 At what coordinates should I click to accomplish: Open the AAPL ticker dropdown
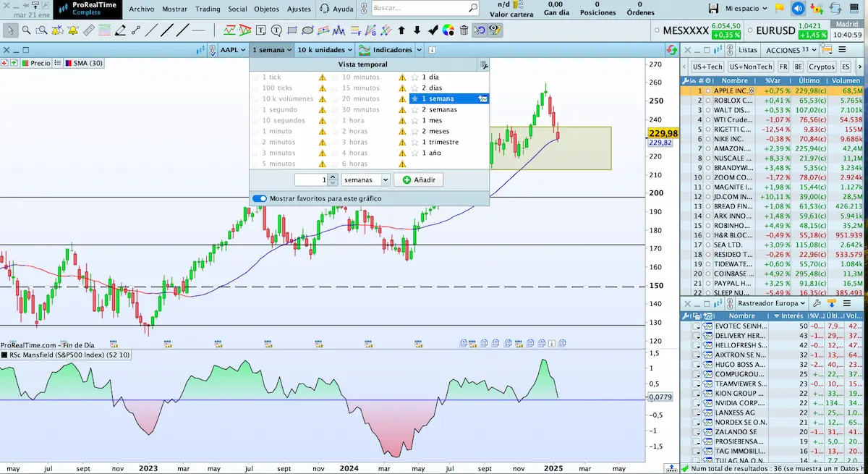pyautogui.click(x=231, y=50)
